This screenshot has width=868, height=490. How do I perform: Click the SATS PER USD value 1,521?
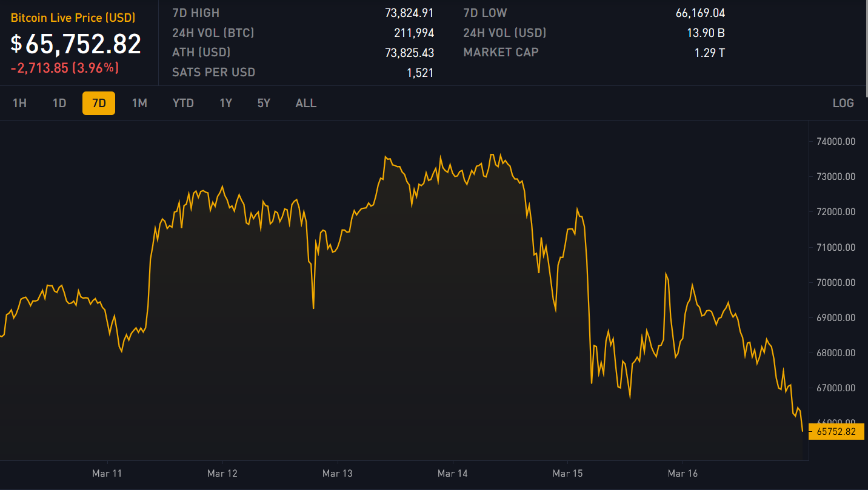click(x=419, y=73)
